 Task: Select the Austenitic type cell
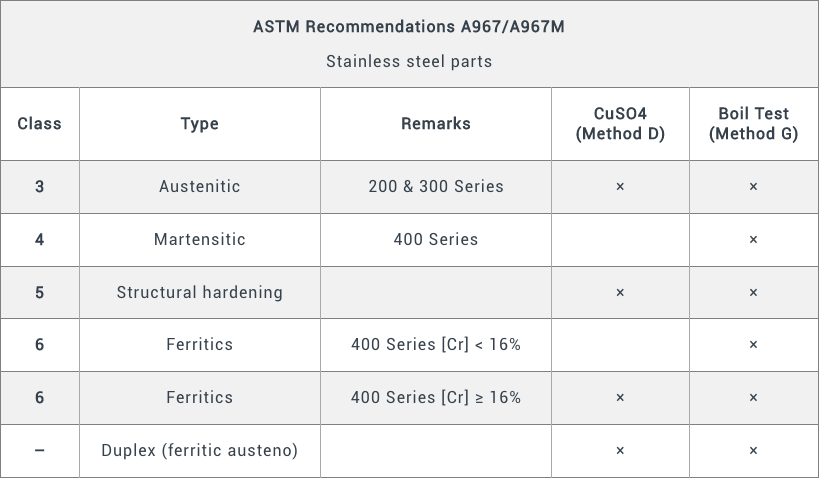(x=199, y=186)
